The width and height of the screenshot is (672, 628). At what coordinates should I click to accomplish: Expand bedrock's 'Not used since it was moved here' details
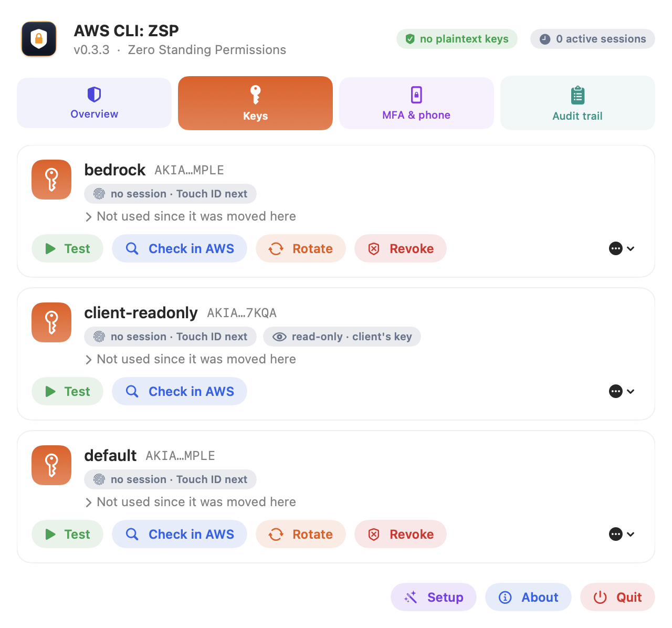tap(191, 216)
